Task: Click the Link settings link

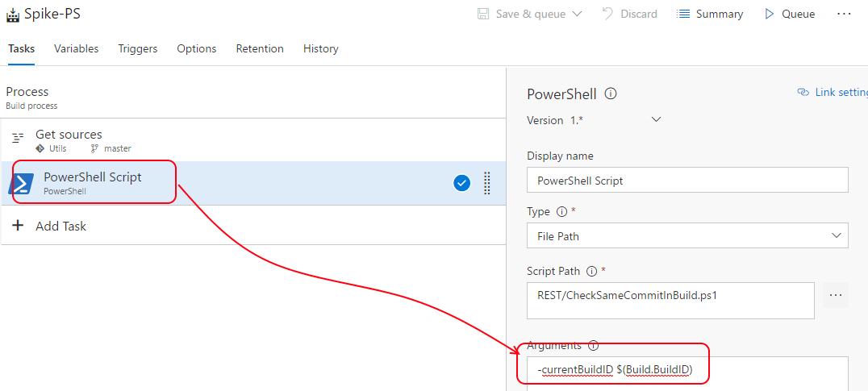Action: point(834,93)
